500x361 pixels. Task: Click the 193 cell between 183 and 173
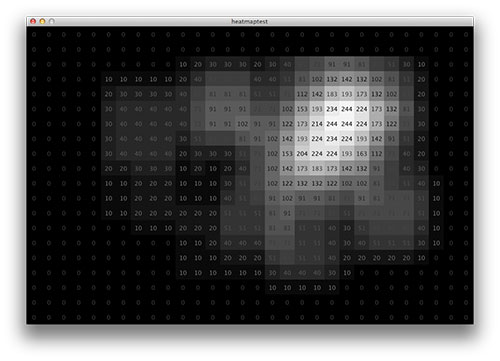click(347, 94)
